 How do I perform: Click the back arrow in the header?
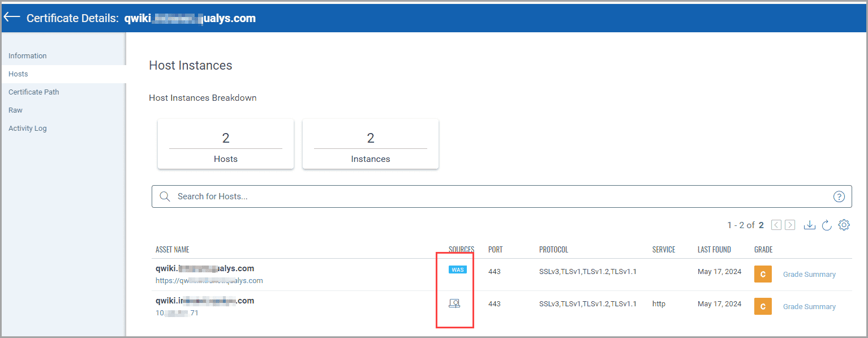[x=11, y=16]
